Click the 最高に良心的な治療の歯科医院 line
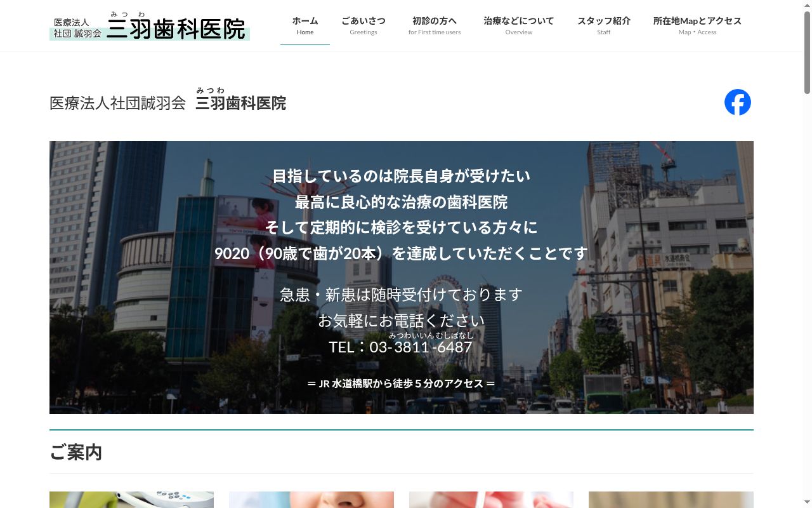The image size is (812, 508). pyautogui.click(x=401, y=202)
